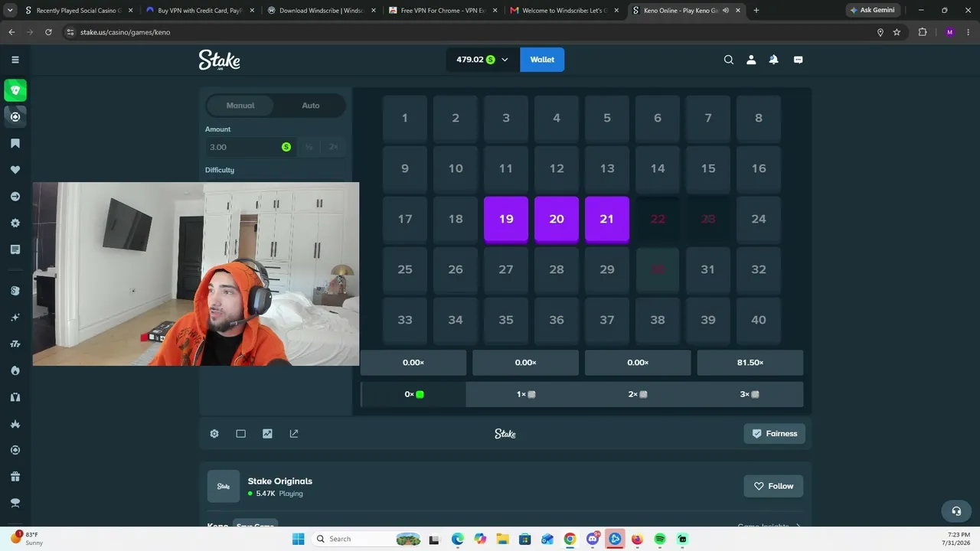Open the chat bubble icon
This screenshot has width=980, height=551.
coord(798,60)
